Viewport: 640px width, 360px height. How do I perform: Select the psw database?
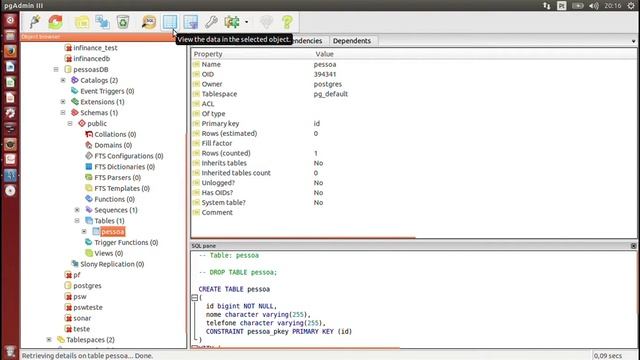click(80, 296)
